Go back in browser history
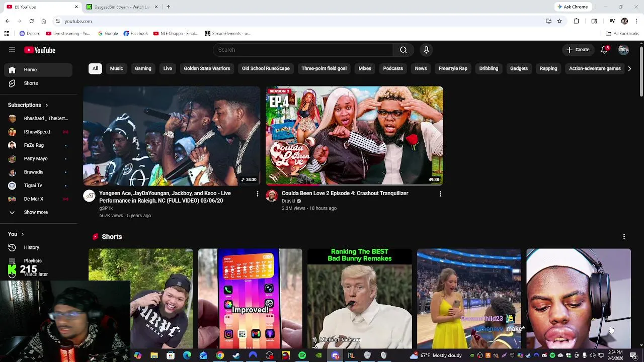This screenshot has width=644, height=362. click(x=7, y=21)
